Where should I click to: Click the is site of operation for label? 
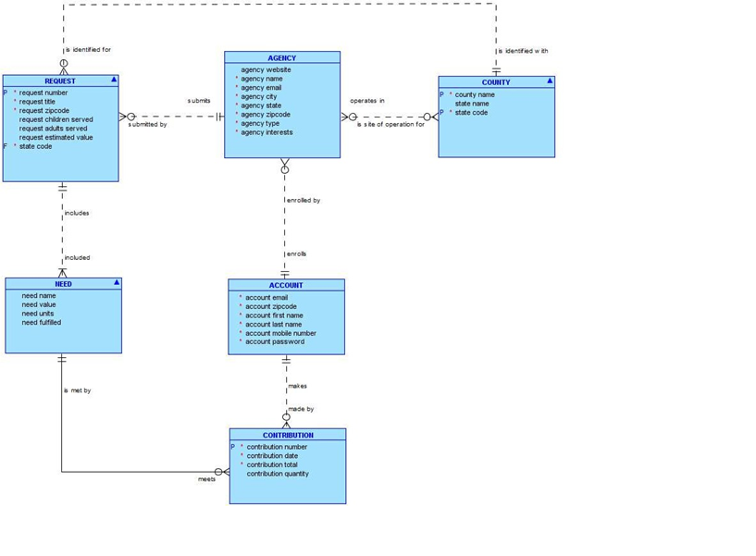click(390, 125)
